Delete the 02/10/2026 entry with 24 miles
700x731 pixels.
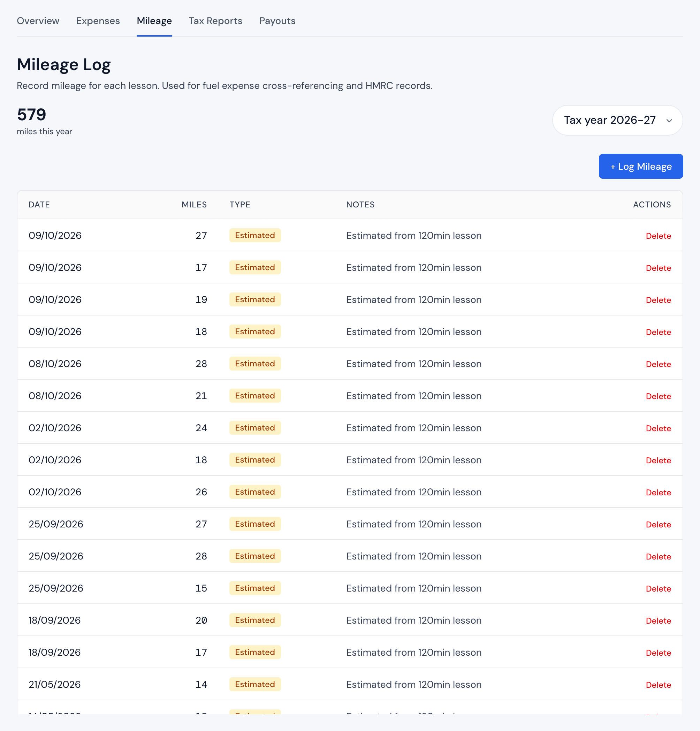658,428
